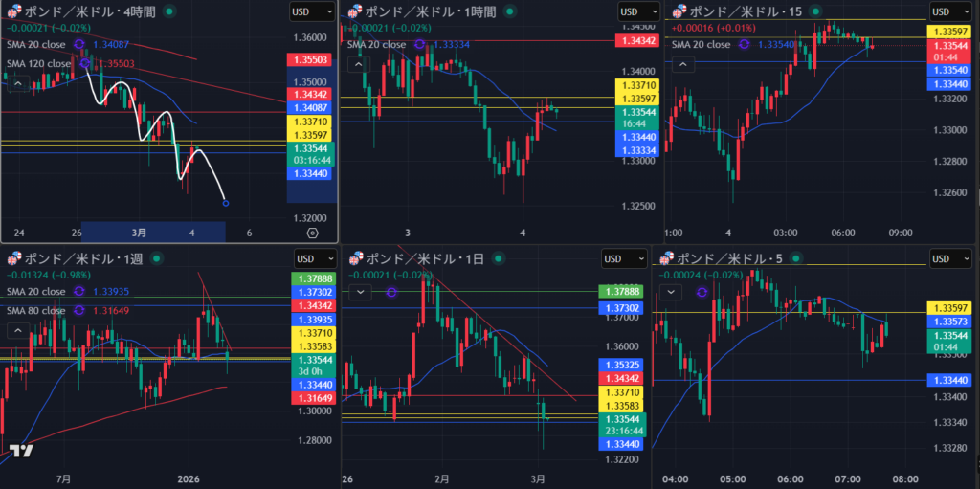
Task: Click TradingView logo in weekly chart
Action: pyautogui.click(x=21, y=452)
